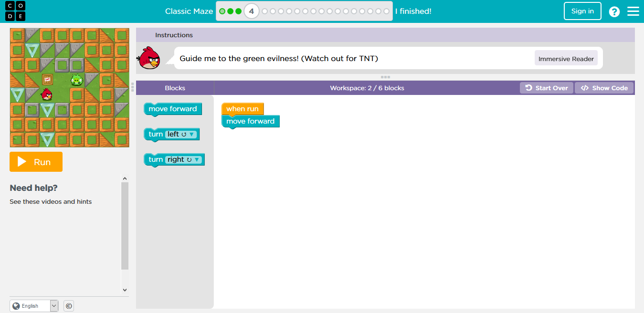
Task: Select the current puzzle 4 bubble
Action: click(x=252, y=11)
